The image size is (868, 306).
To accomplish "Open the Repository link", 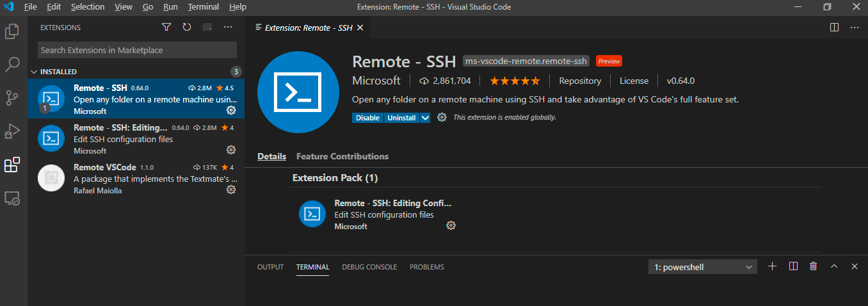I will 580,81.
